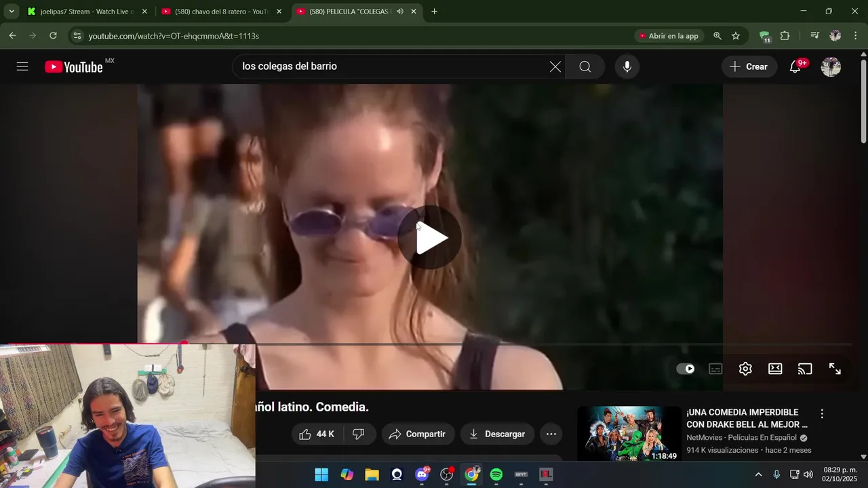Open the three-dot more actions button
868x488 pixels.
[x=551, y=434]
